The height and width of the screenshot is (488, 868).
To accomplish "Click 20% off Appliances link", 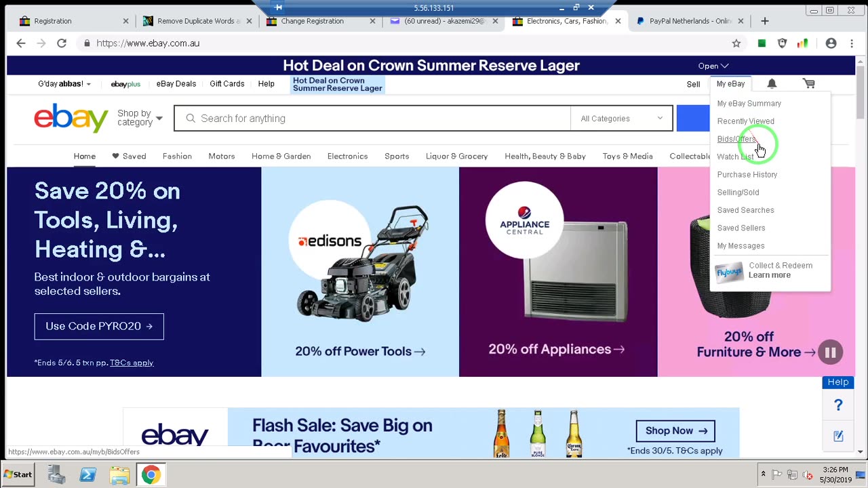I will (x=558, y=349).
